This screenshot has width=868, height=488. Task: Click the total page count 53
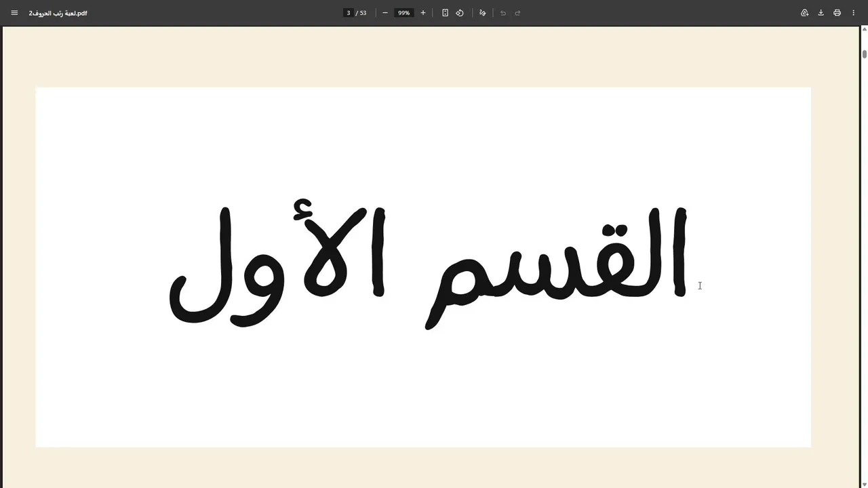click(363, 13)
